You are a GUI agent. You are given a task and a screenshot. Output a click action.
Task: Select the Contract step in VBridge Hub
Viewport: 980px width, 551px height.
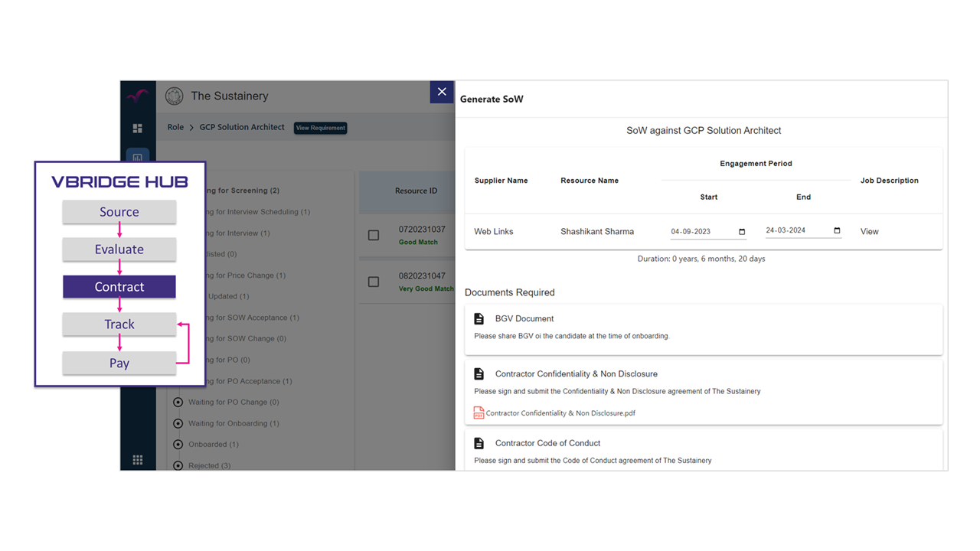[119, 287]
